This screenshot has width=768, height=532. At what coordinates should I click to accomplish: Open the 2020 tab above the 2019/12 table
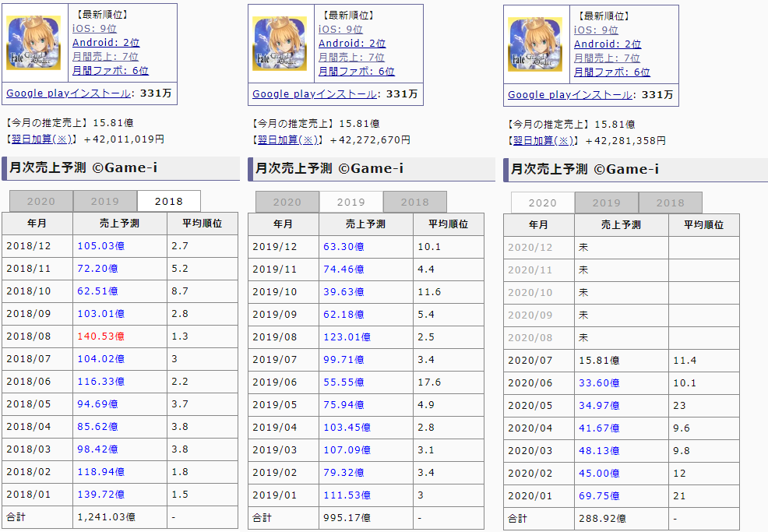[x=287, y=203]
